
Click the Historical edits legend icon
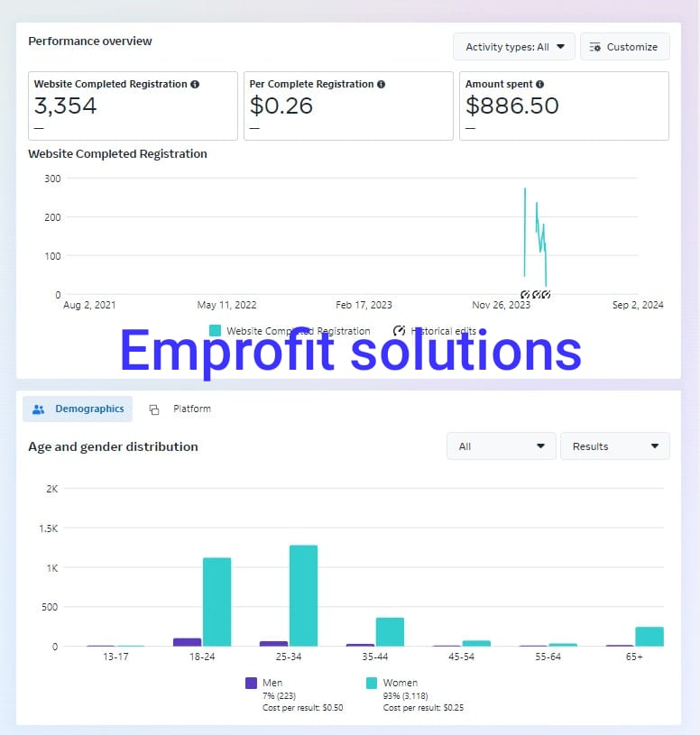[400, 331]
